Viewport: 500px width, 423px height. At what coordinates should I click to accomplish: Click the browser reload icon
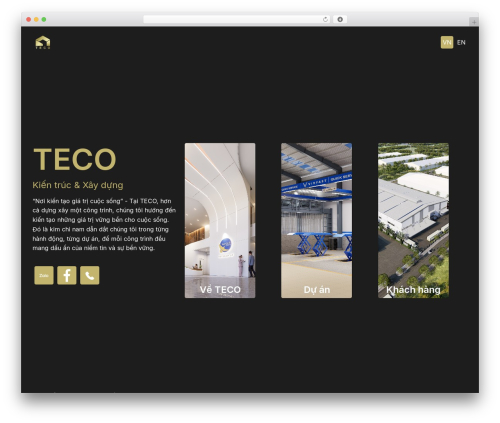click(x=325, y=19)
